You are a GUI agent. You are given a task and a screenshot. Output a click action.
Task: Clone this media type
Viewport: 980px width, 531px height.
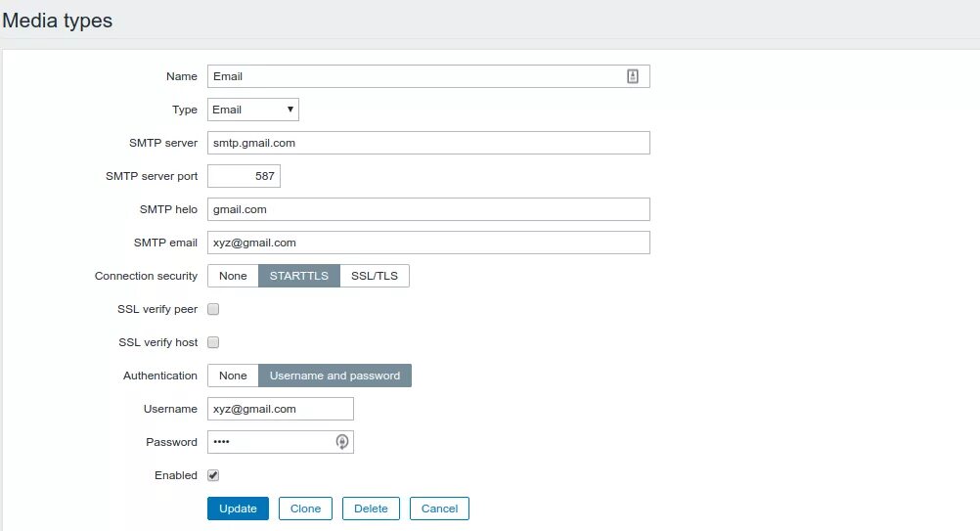305,509
